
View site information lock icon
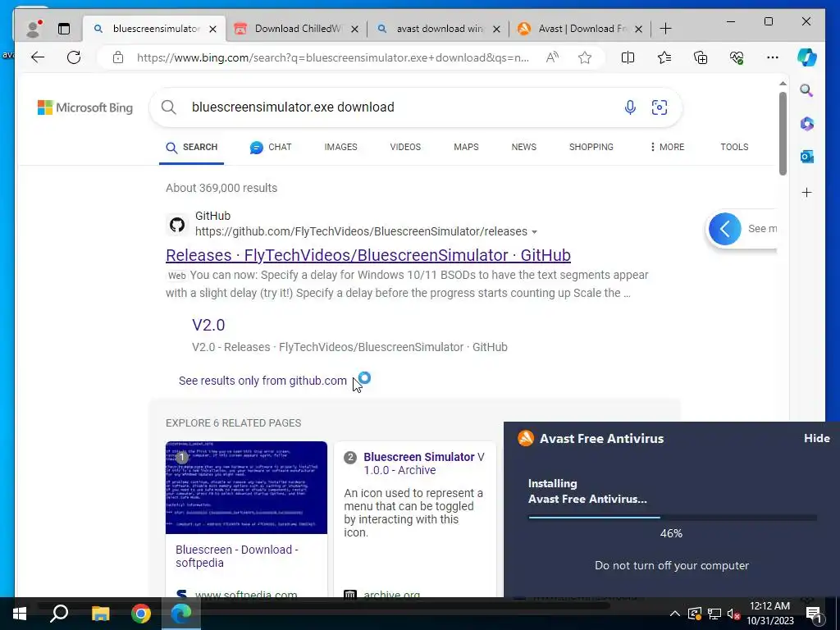[x=118, y=57]
